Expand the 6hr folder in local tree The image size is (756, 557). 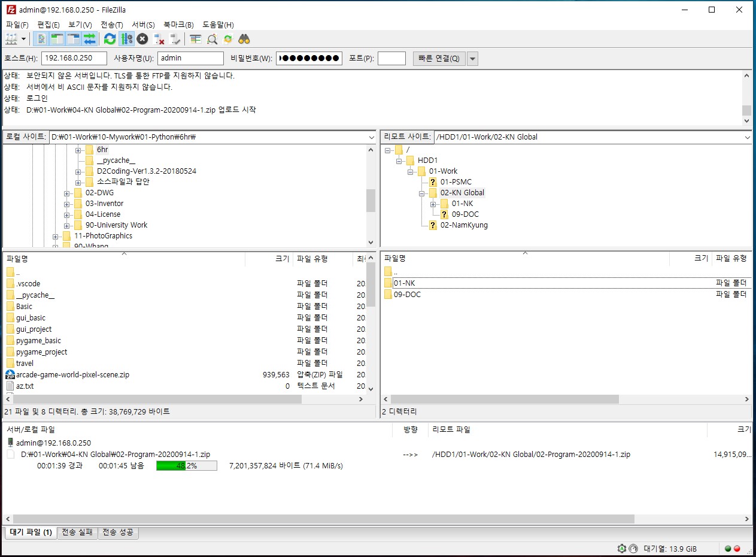coord(78,150)
